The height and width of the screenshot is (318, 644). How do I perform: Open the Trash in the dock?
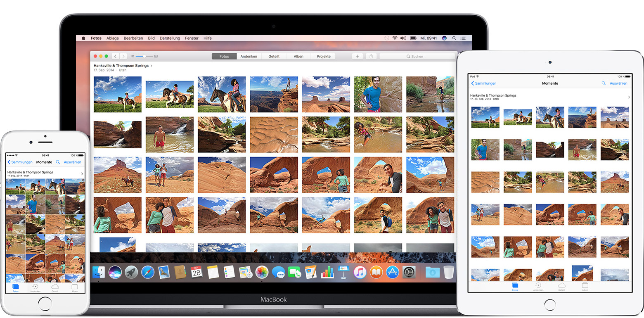(449, 272)
